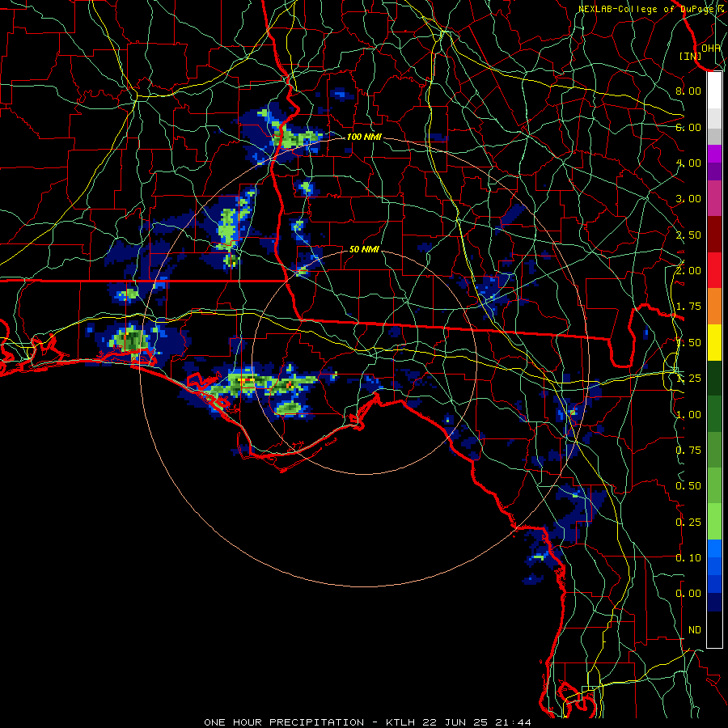Click the 1.75 legend value

(688, 307)
